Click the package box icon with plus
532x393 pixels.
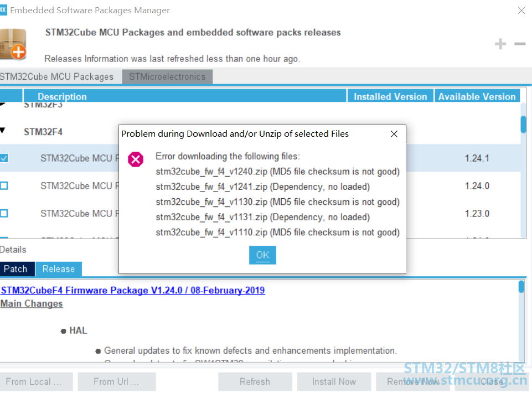[x=13, y=44]
